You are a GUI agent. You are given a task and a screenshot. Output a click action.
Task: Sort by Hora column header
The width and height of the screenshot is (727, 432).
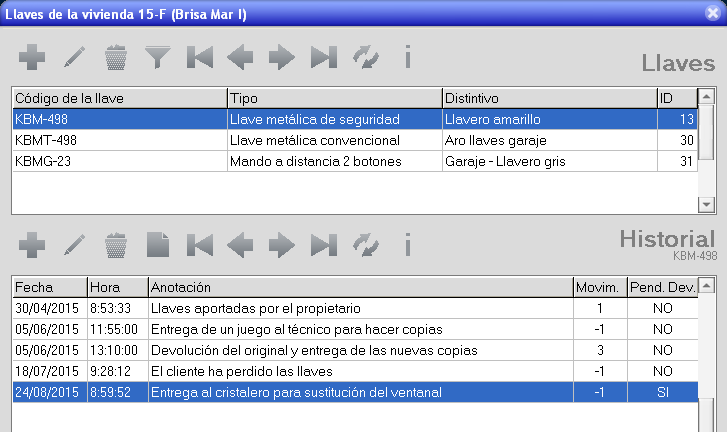coord(118,287)
